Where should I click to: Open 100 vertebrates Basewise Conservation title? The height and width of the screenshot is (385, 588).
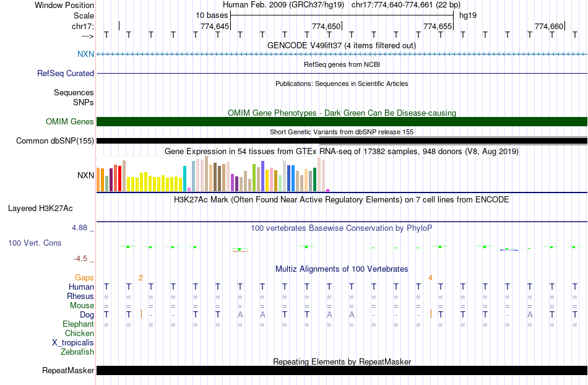pyautogui.click(x=341, y=228)
